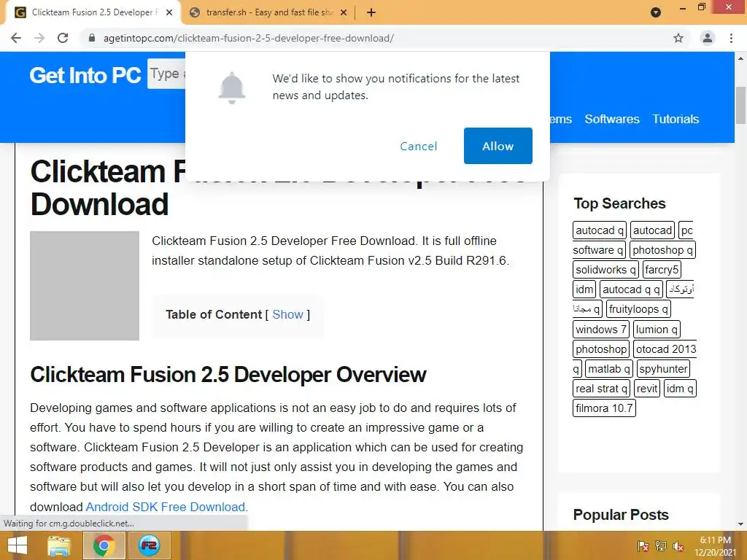Image resolution: width=747 pixels, height=560 pixels.
Task: Select the 'fruityloops q' tag
Action: coord(638,309)
